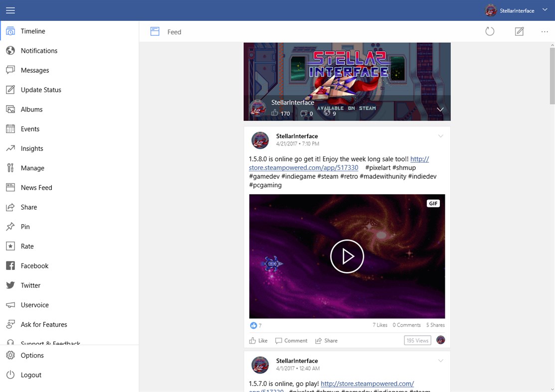The height and width of the screenshot is (392, 555).
Task: Collapse the 1.5.8.0 post options chevron
Action: (x=441, y=135)
